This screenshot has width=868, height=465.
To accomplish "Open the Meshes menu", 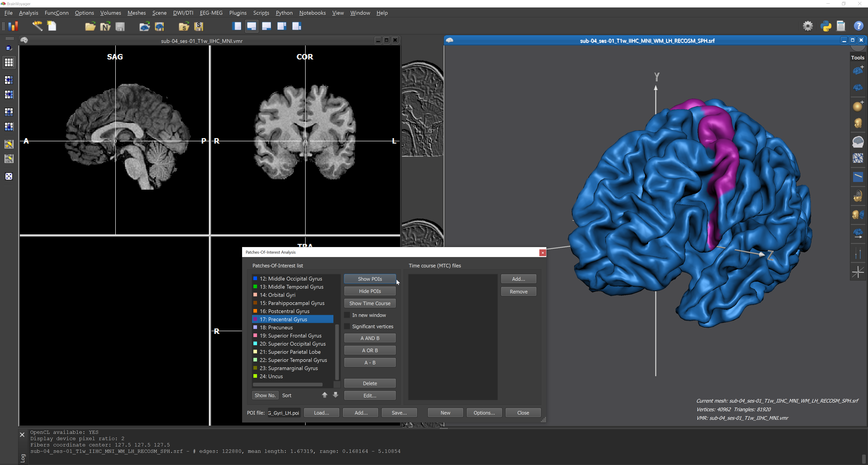I will (137, 13).
